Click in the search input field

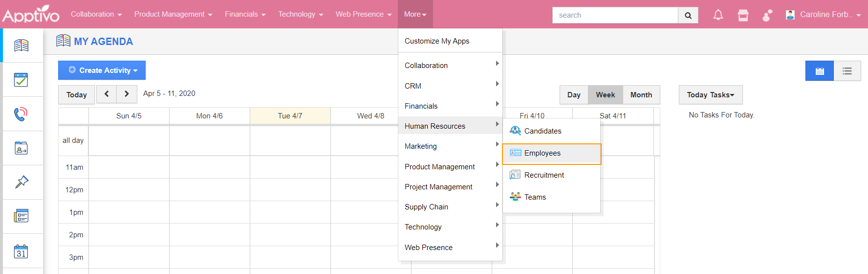point(615,15)
